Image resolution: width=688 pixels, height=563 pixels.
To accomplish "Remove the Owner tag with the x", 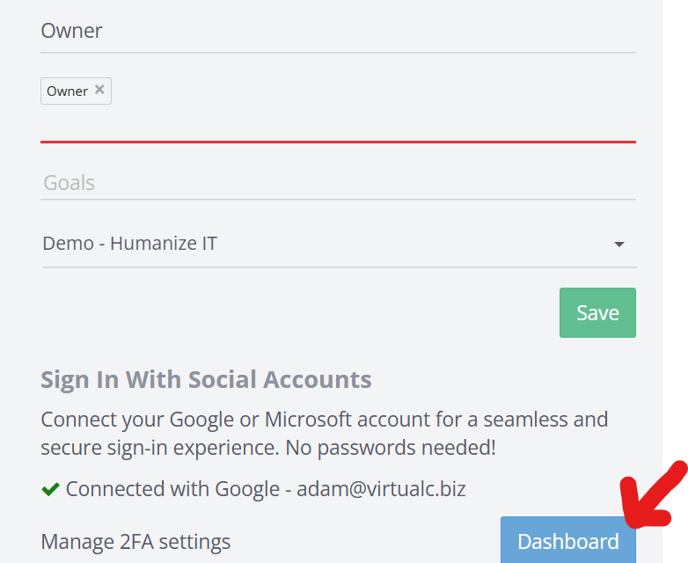I will 100,90.
